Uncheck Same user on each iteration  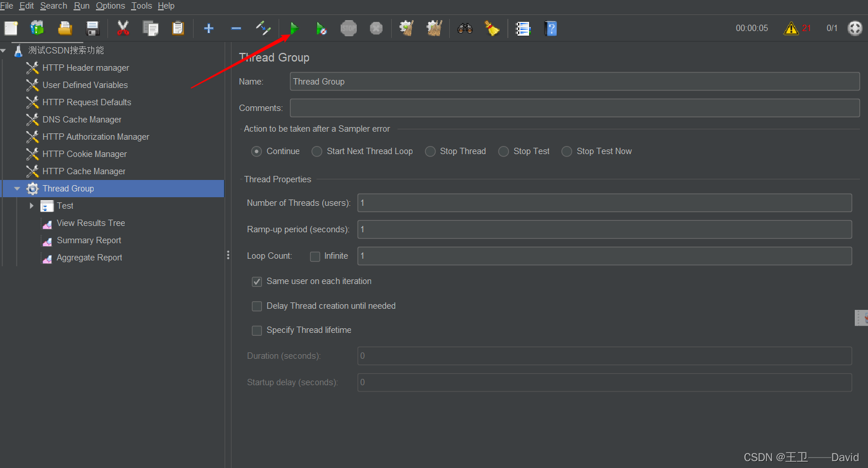(x=257, y=282)
